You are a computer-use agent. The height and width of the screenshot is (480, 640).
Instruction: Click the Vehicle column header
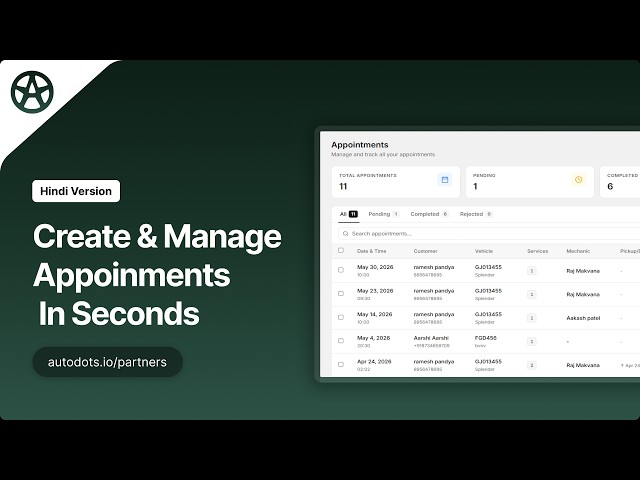[x=484, y=251]
